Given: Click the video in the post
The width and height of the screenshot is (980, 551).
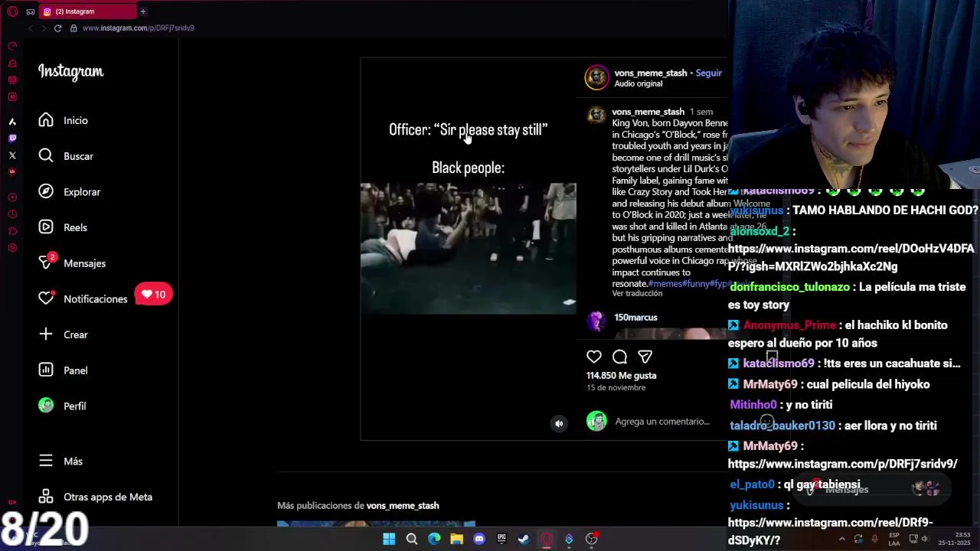Looking at the screenshot, I should click(x=468, y=249).
